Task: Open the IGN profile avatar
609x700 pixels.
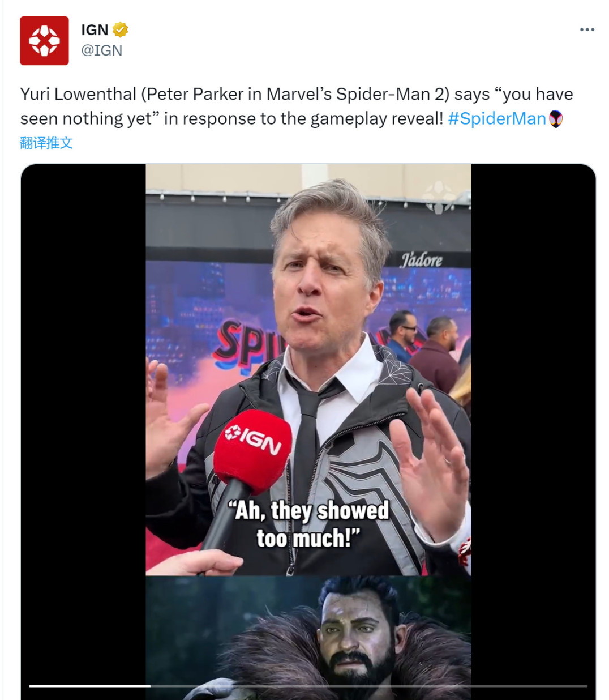Action: pos(44,41)
